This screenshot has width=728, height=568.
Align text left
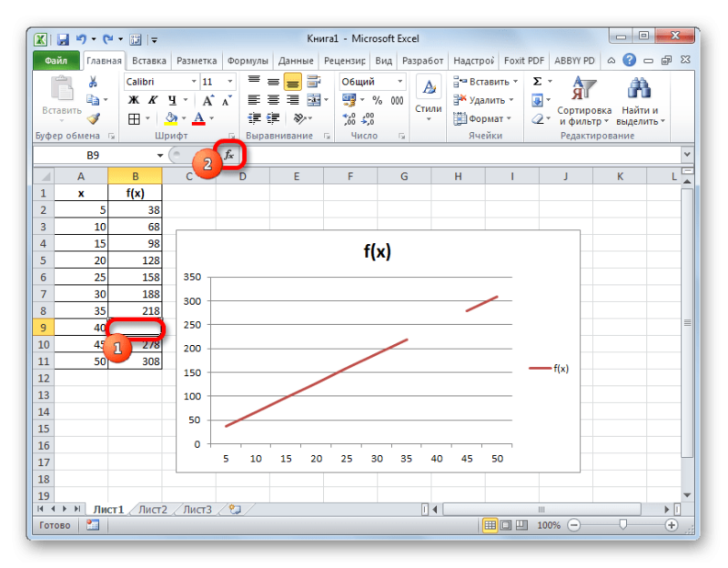click(x=254, y=100)
